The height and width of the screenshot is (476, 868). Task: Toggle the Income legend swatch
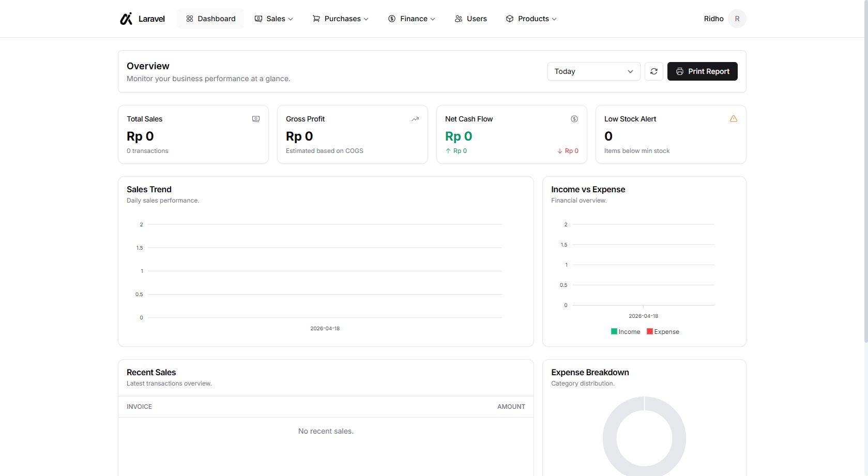point(614,331)
